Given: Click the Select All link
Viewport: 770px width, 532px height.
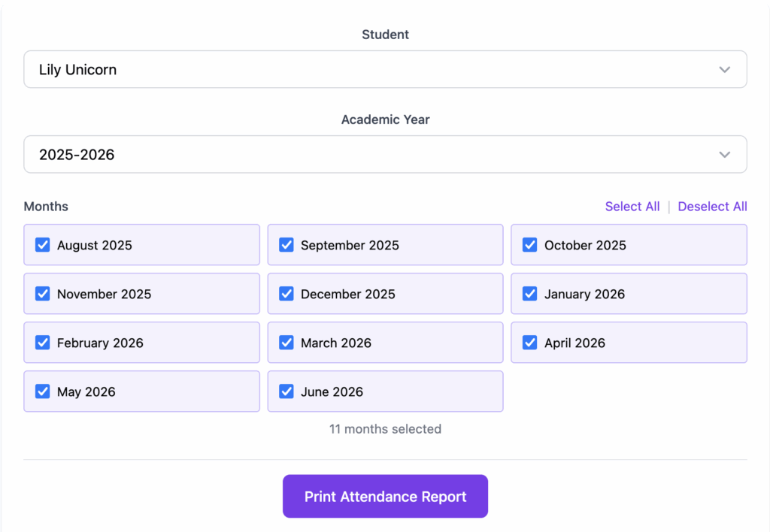Looking at the screenshot, I should click(632, 207).
